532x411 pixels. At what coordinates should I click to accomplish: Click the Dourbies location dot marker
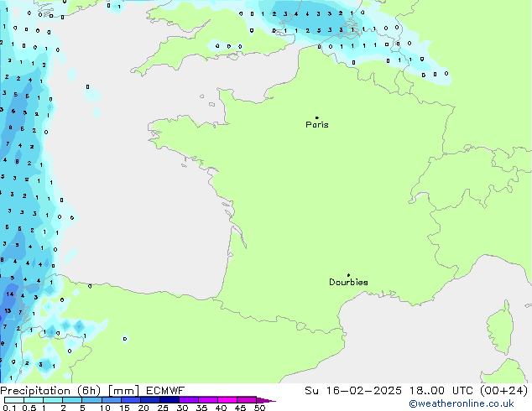tap(348, 275)
